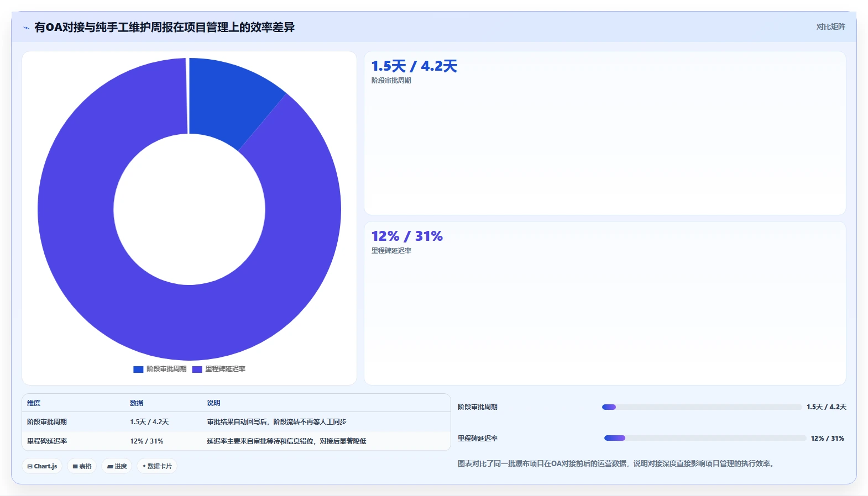Click the footnote text about OA对接前后的运营数据

[x=616, y=464]
